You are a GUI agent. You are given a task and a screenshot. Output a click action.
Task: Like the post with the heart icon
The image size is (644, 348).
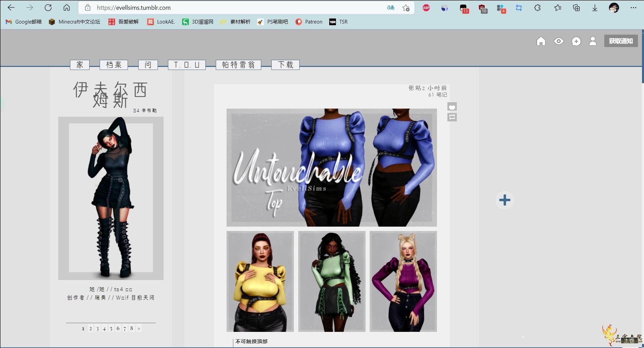[452, 107]
